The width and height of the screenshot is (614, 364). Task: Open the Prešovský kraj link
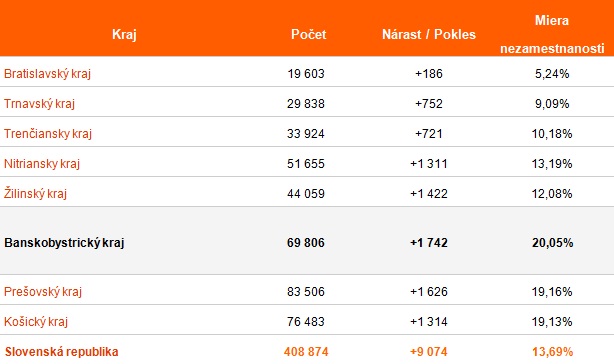pos(43,292)
